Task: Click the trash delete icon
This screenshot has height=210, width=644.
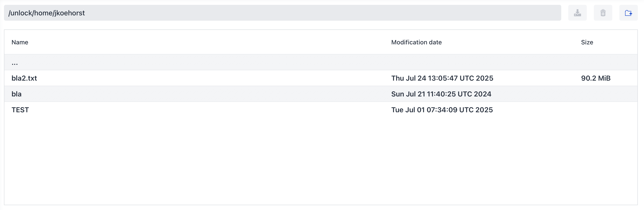Action: point(603,13)
